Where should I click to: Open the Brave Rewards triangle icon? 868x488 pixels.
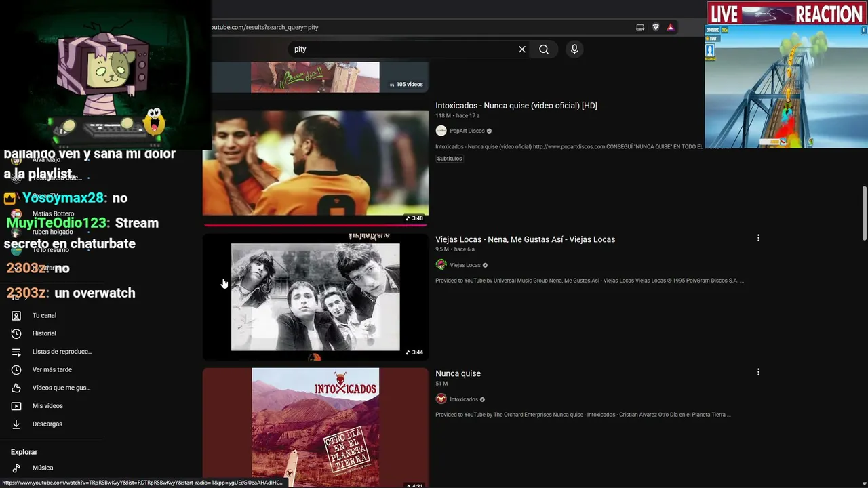pos(671,27)
